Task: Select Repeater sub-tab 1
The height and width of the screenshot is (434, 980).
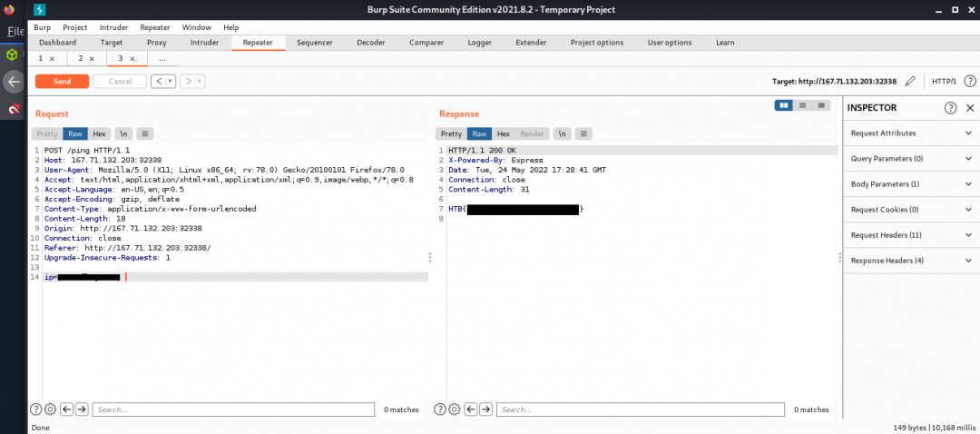Action: click(x=41, y=58)
